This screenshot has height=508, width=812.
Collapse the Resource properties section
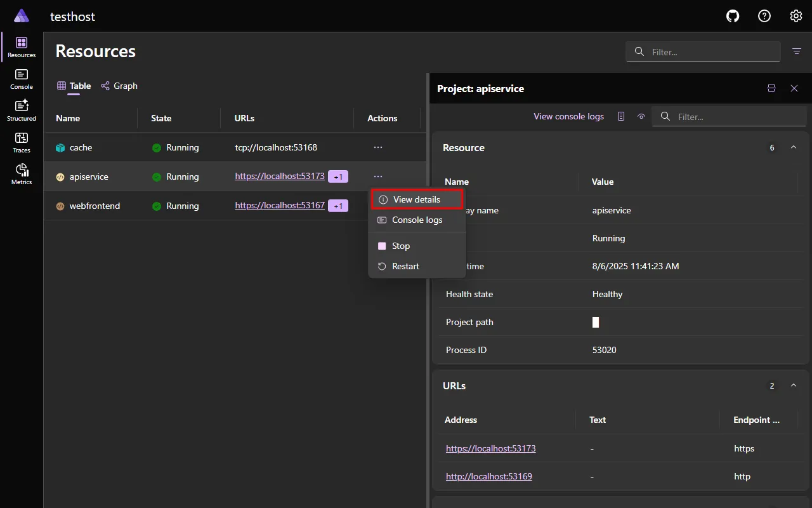(x=794, y=147)
